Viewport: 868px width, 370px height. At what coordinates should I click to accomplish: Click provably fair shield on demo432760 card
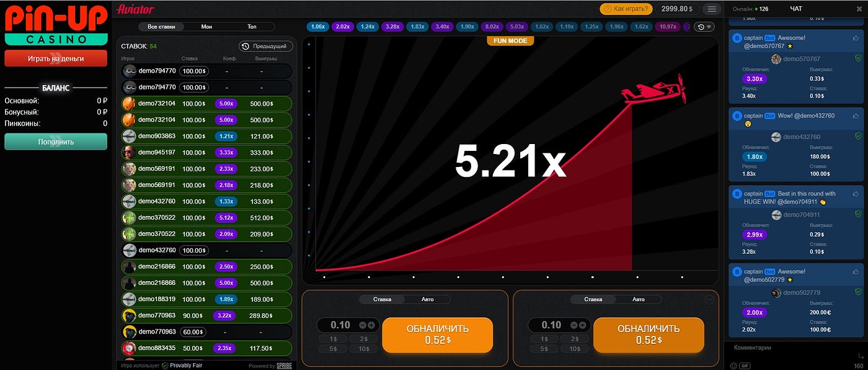pyautogui.click(x=858, y=137)
